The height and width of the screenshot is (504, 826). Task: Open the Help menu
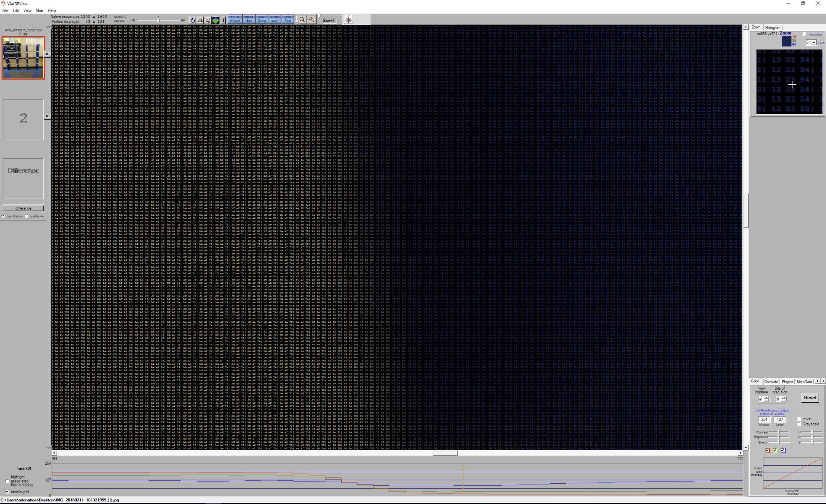click(x=52, y=11)
